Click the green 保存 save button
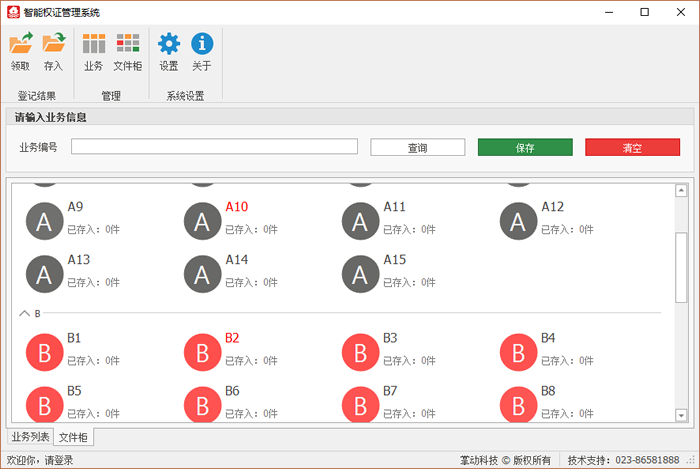Image resolution: width=700 pixels, height=469 pixels. (525, 148)
